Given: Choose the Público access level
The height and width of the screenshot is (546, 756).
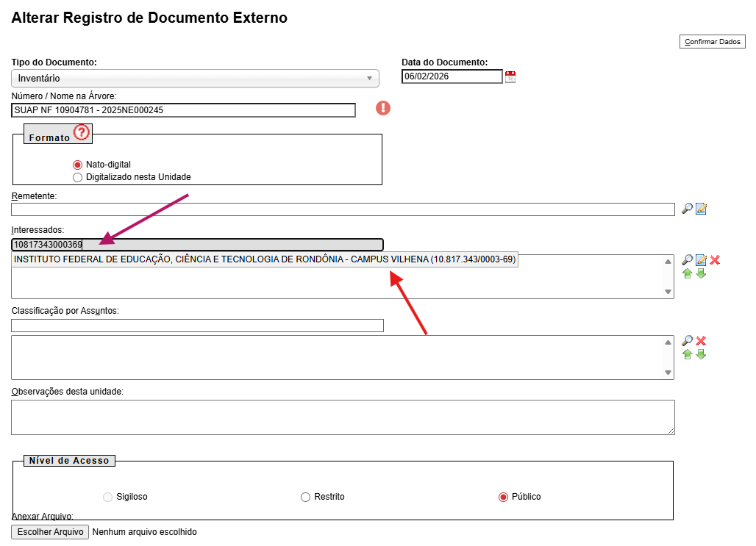Looking at the screenshot, I should click(x=504, y=497).
